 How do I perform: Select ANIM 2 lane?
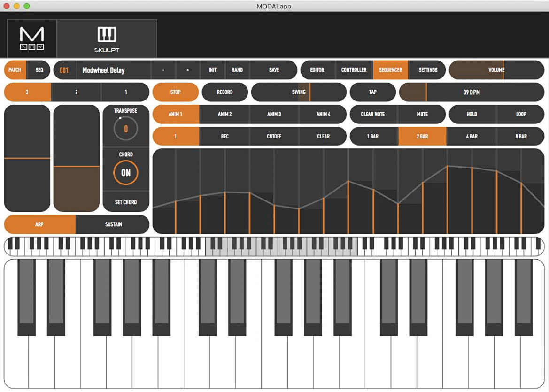(225, 114)
